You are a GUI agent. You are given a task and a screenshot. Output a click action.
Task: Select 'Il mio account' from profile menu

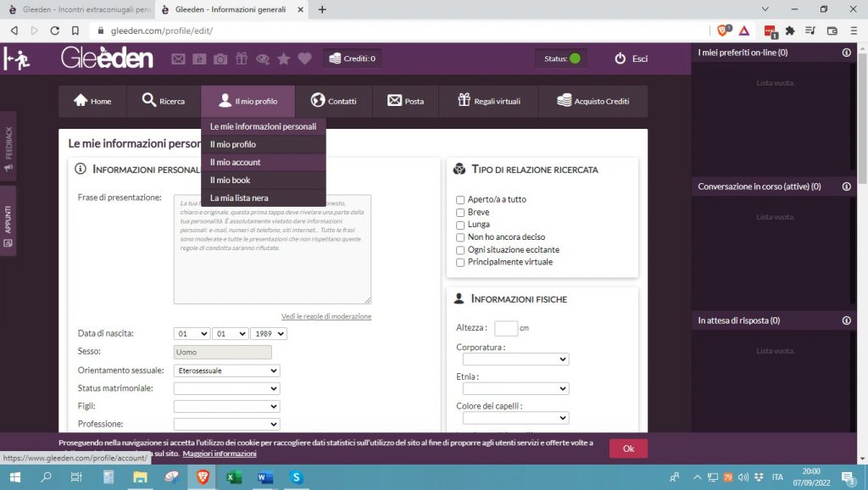pyautogui.click(x=236, y=162)
